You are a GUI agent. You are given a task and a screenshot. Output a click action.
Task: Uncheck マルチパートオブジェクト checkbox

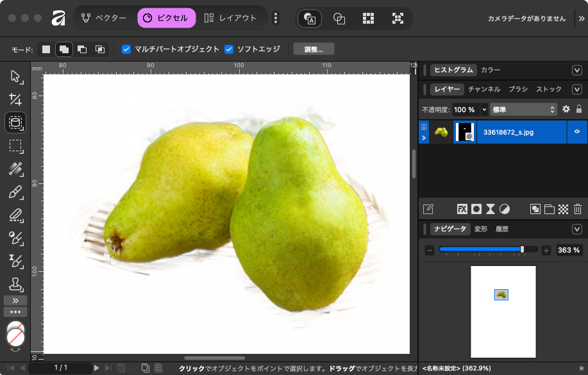tap(126, 49)
